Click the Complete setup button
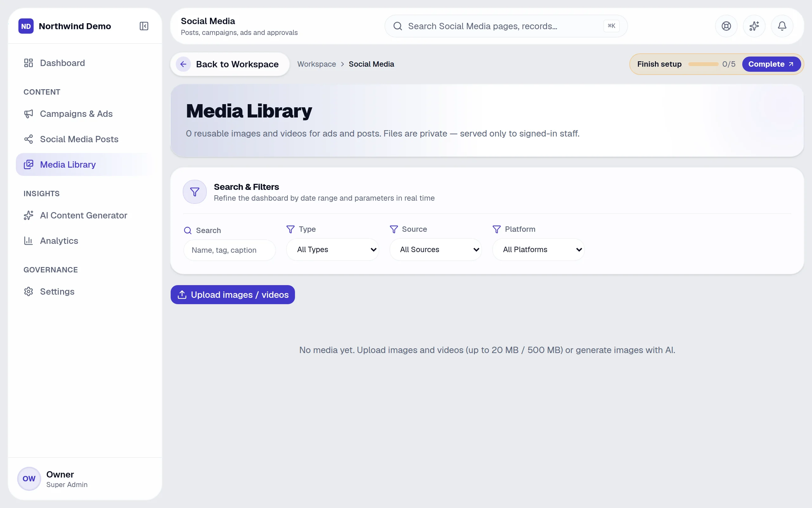The width and height of the screenshot is (812, 508). [x=771, y=64]
